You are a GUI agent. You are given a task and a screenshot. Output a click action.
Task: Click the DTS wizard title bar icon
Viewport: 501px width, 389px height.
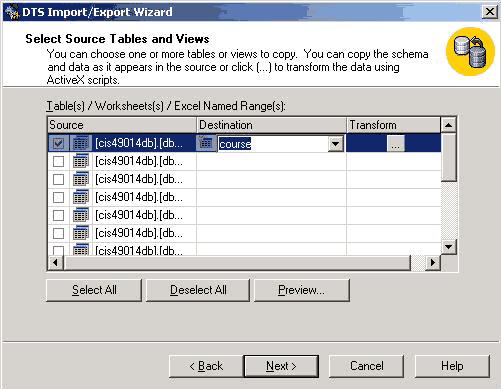click(13, 12)
